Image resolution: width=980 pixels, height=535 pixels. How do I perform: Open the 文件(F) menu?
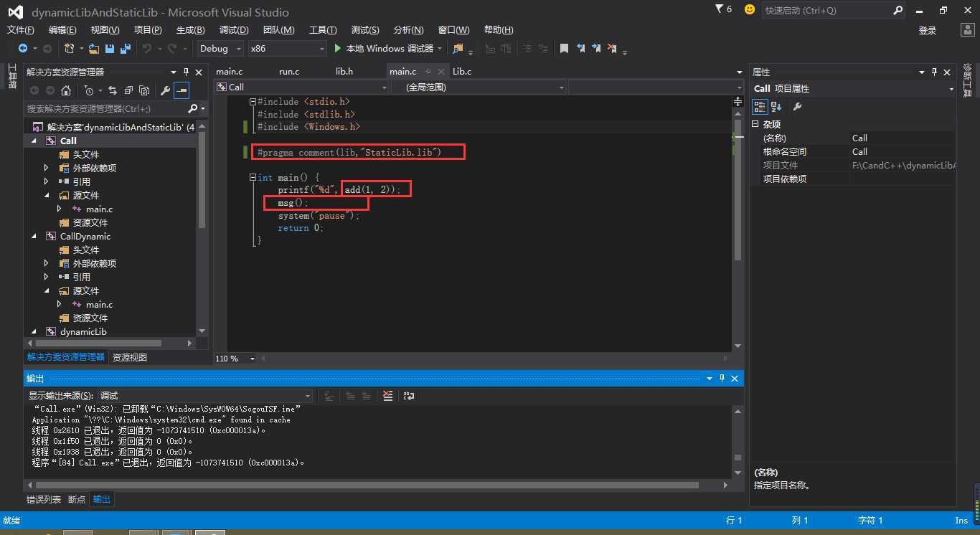20,29
